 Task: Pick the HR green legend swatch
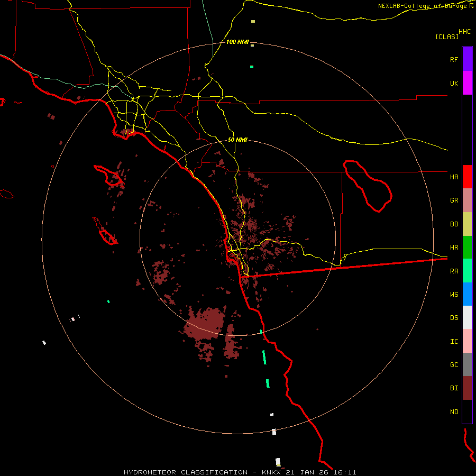click(x=467, y=247)
